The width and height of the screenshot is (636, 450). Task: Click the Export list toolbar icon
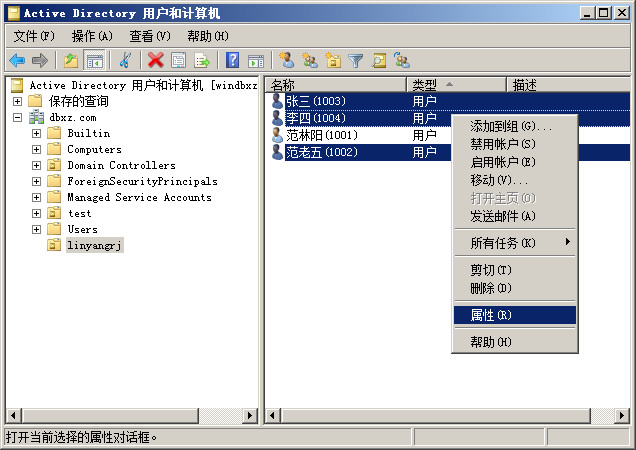pos(202,61)
